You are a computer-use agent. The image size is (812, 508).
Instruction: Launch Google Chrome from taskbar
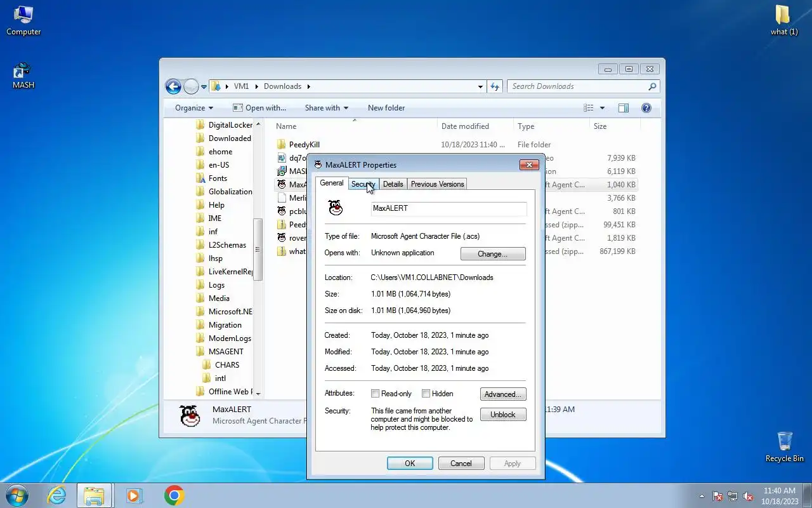tap(174, 495)
